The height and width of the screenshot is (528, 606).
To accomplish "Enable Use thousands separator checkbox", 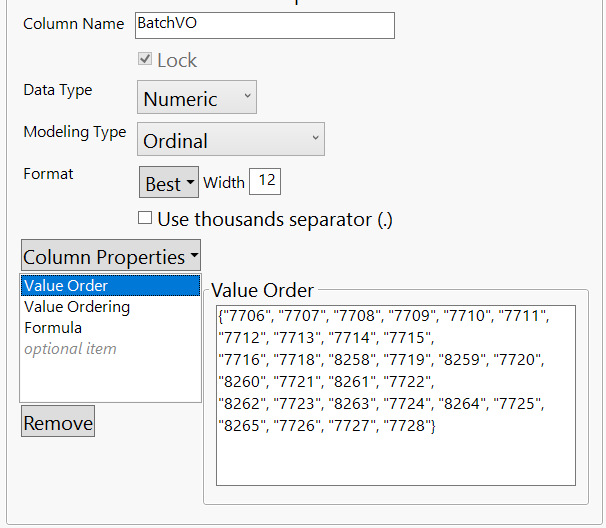I will click(145, 218).
